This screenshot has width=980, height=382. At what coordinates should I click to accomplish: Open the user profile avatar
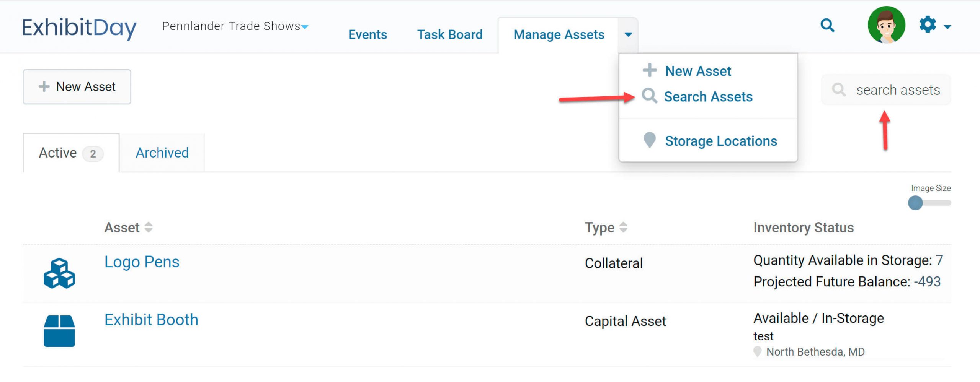click(886, 25)
